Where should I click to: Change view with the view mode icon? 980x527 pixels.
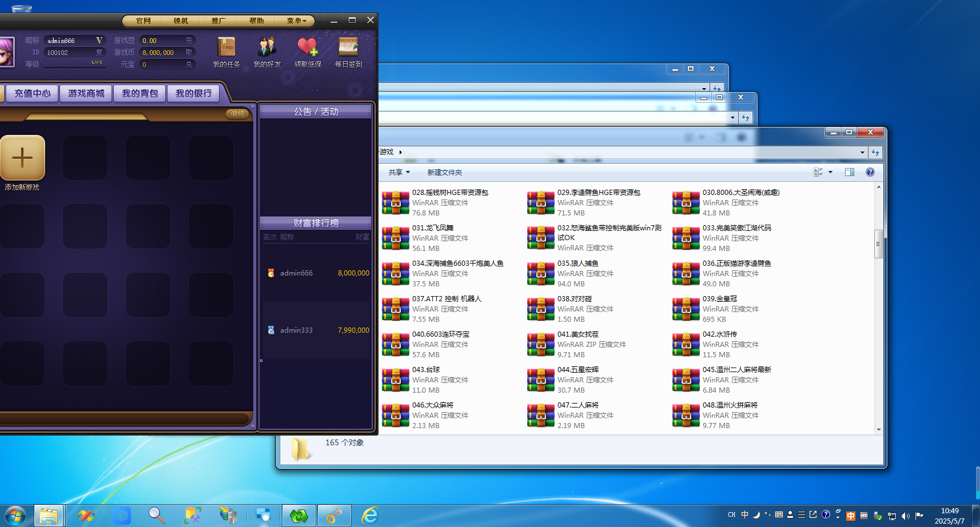[818, 172]
